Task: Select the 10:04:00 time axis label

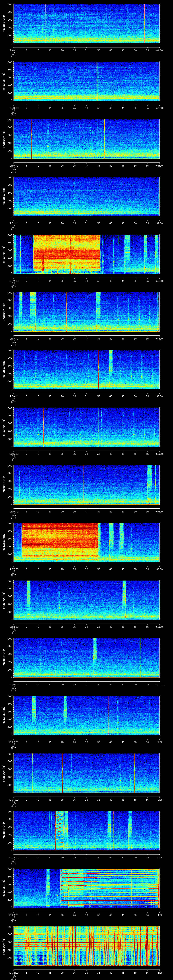Action: point(13,972)
